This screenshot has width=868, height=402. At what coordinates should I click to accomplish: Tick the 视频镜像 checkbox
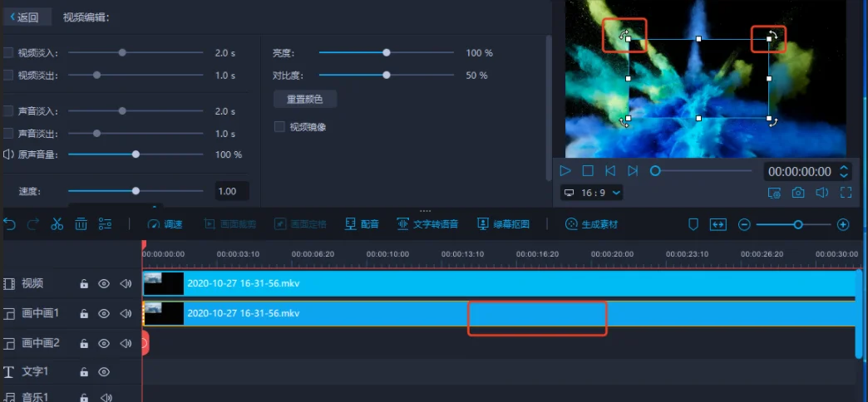click(279, 126)
